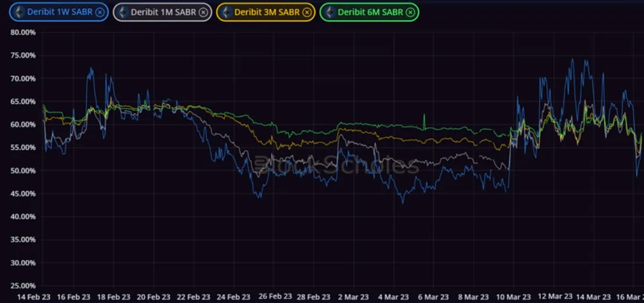Click the 8 Mar 23 date label
Viewport: 644px width, 303px height.
pos(474,297)
